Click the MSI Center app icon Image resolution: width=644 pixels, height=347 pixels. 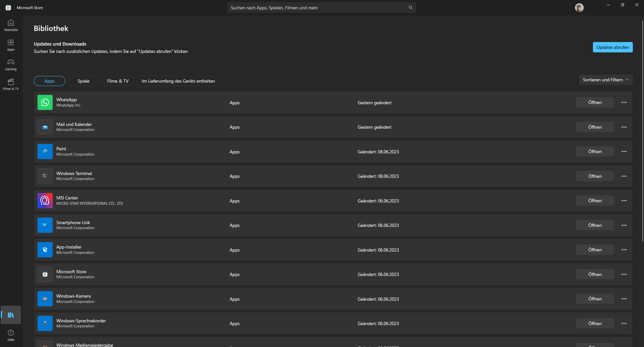click(x=45, y=201)
